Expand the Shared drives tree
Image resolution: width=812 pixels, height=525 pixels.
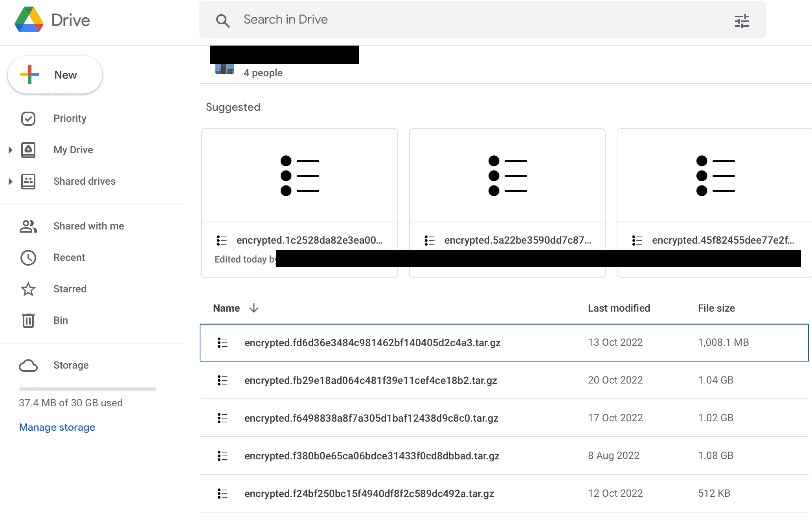tap(11, 182)
